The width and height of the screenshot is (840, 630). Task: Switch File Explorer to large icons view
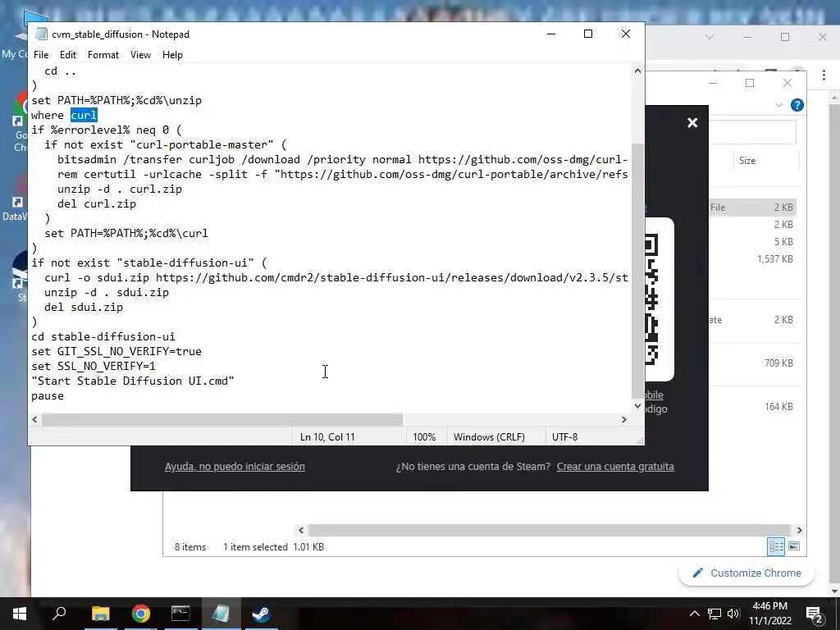click(x=794, y=546)
